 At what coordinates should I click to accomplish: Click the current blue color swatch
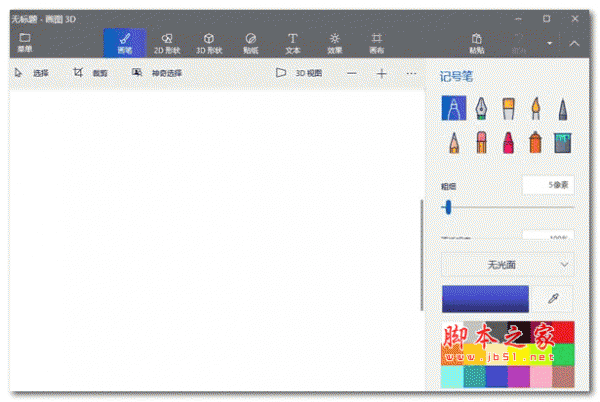point(485,298)
